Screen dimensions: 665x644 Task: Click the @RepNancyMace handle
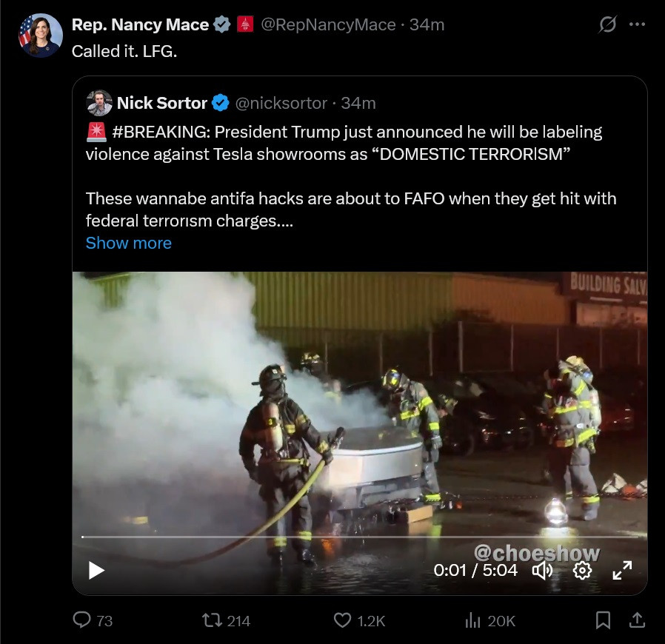click(x=328, y=24)
